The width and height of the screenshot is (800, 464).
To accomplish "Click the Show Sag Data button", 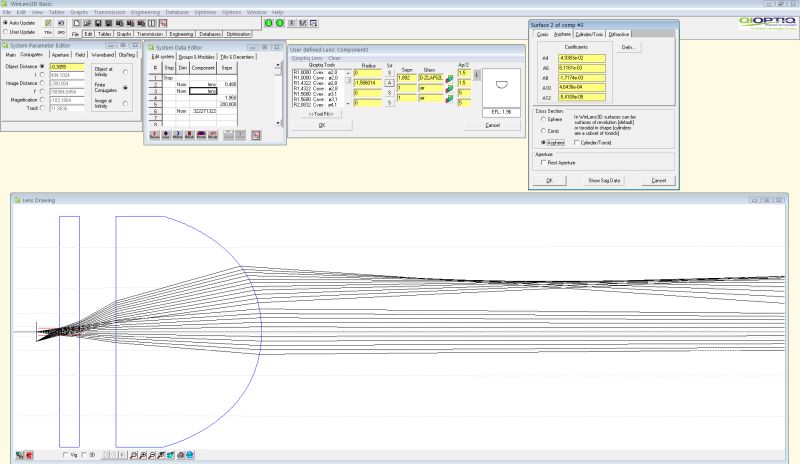I will [604, 180].
